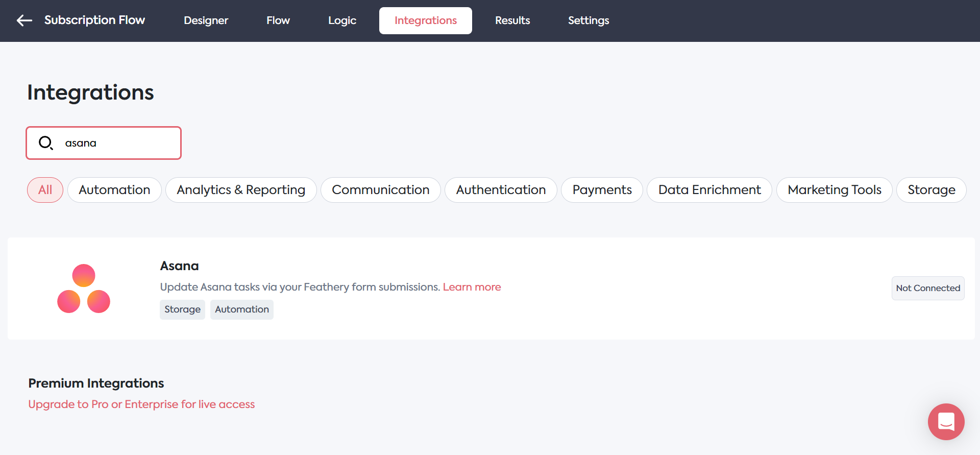The width and height of the screenshot is (980, 455).
Task: Open the chat support bubble
Action: tap(946, 422)
